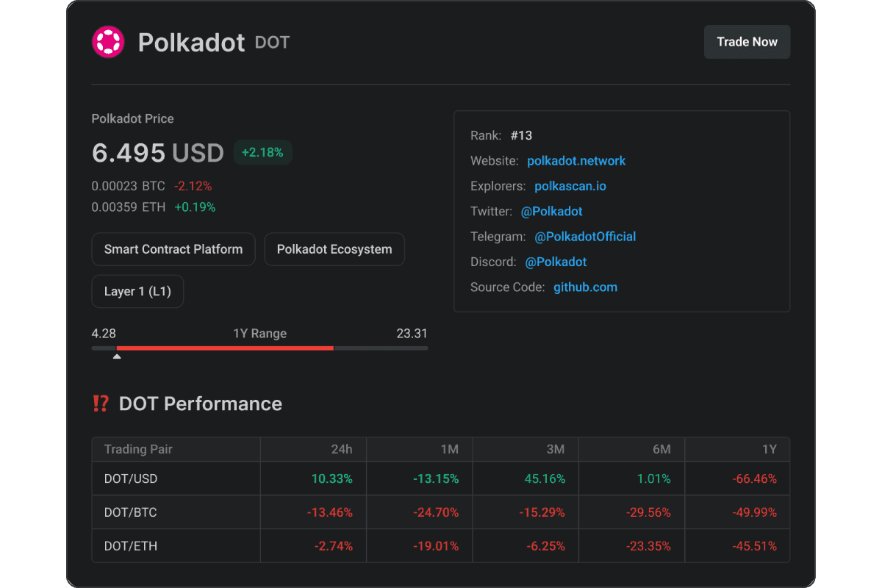The width and height of the screenshot is (882, 588).
Task: Click the 1M column header
Action: pos(448,449)
